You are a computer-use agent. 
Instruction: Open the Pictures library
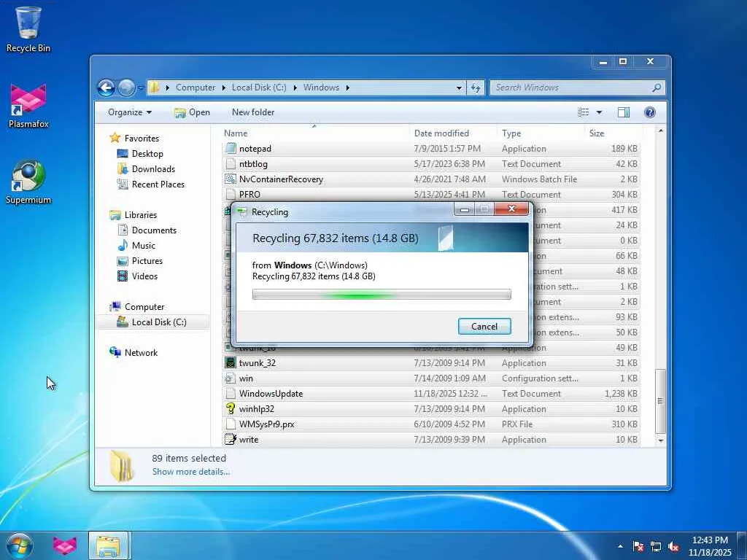tap(147, 261)
